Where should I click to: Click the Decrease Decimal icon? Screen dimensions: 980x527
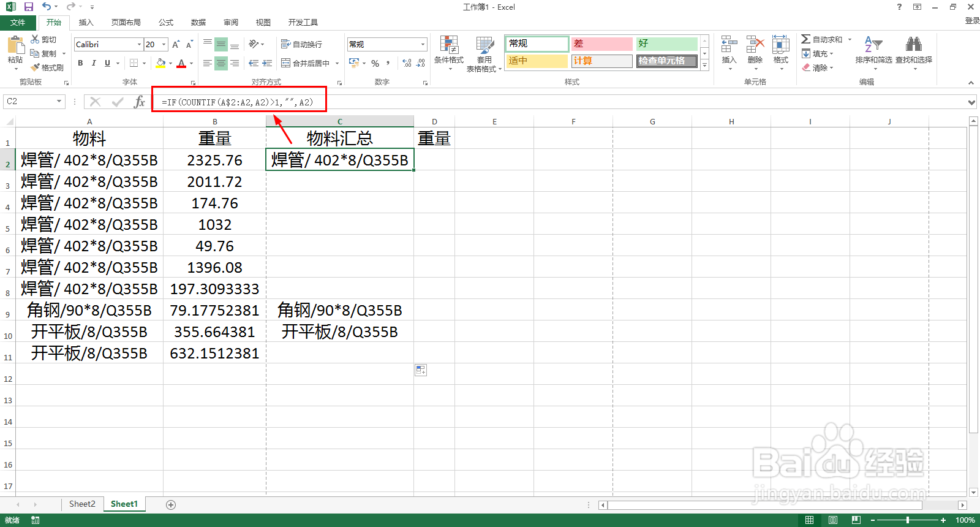pyautogui.click(x=421, y=63)
